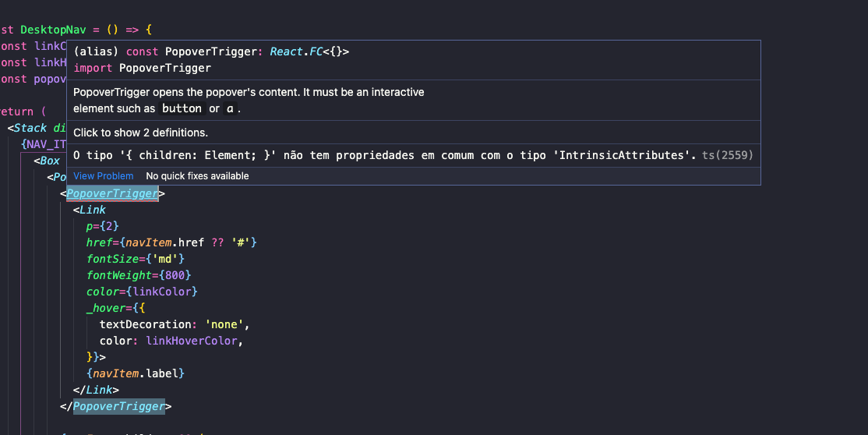
Task: Click 'import PopoverTrigger' in tooltip
Action: pos(143,68)
